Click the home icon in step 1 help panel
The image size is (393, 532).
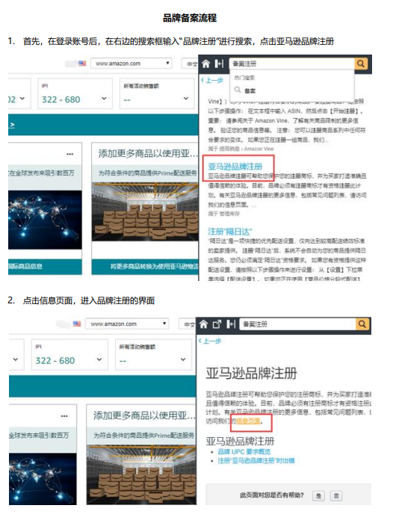pos(205,64)
